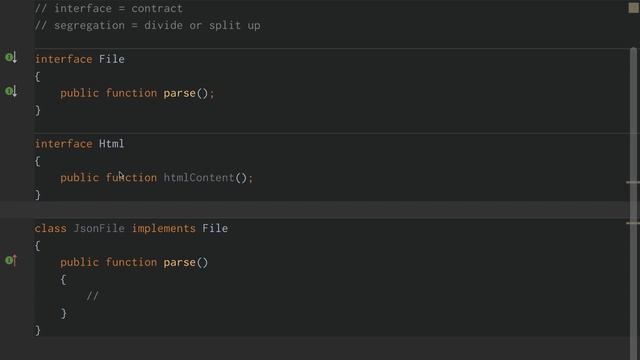Click the highlighted empty caret line

click(x=320, y=210)
